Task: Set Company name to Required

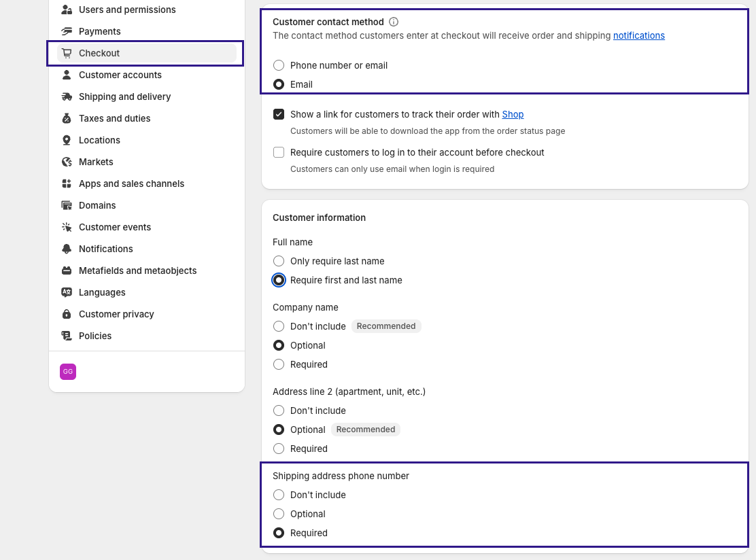Action: point(279,364)
